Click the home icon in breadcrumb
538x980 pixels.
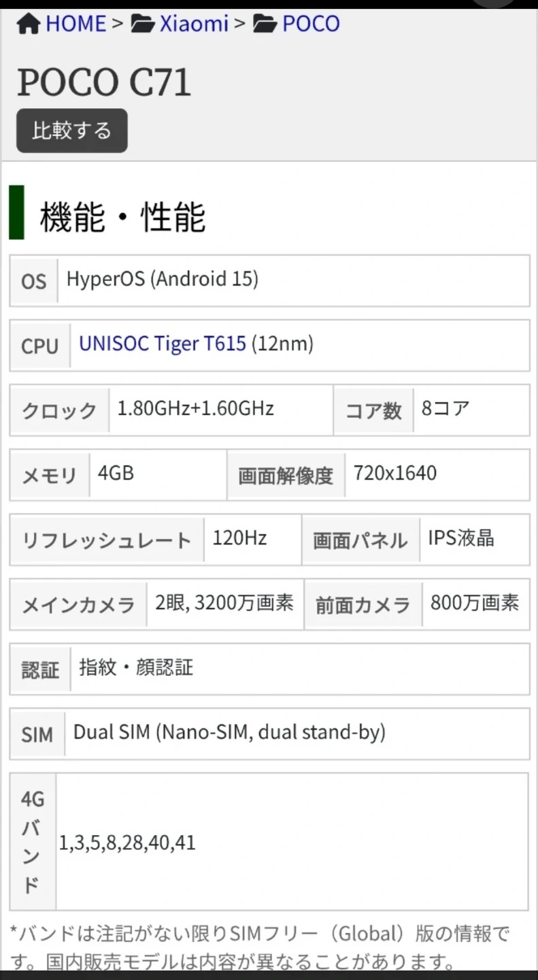[29, 24]
